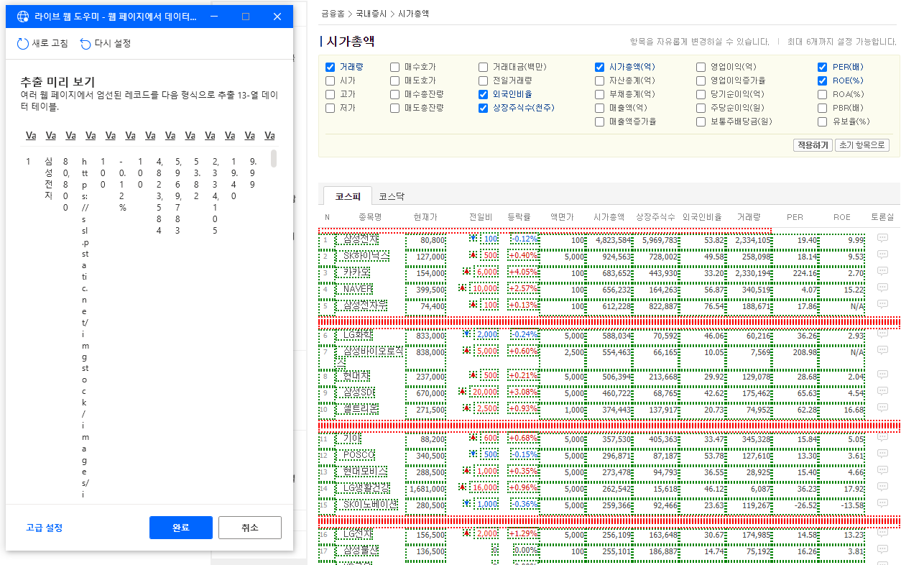924x565 pixels.
Task: Click the 취소 button
Action: click(250, 528)
